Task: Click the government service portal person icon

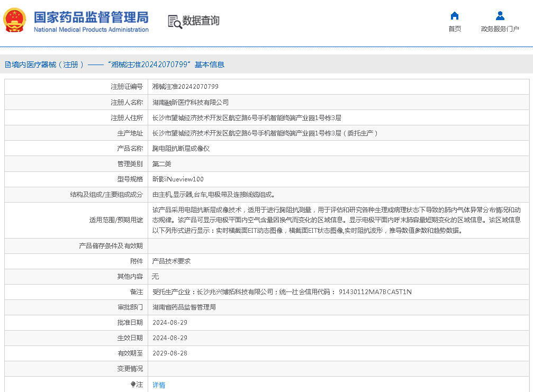Action: 500,15
